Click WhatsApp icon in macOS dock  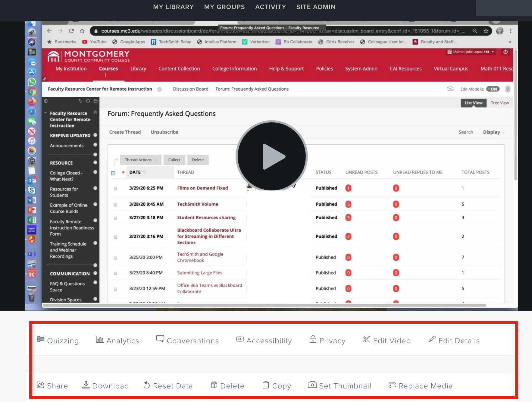[x=32, y=82]
